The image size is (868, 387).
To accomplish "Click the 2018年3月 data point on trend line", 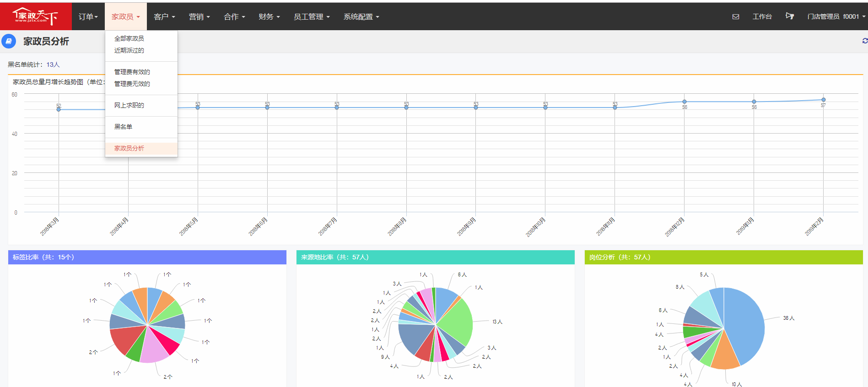I will (59, 109).
